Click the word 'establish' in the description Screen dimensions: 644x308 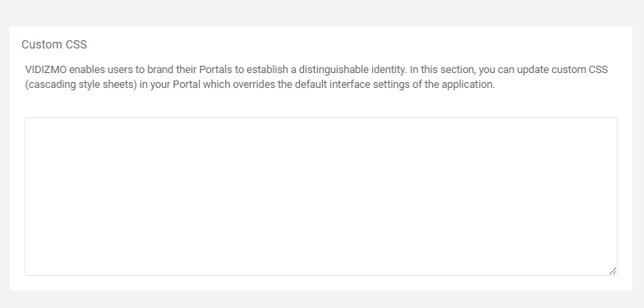268,69
